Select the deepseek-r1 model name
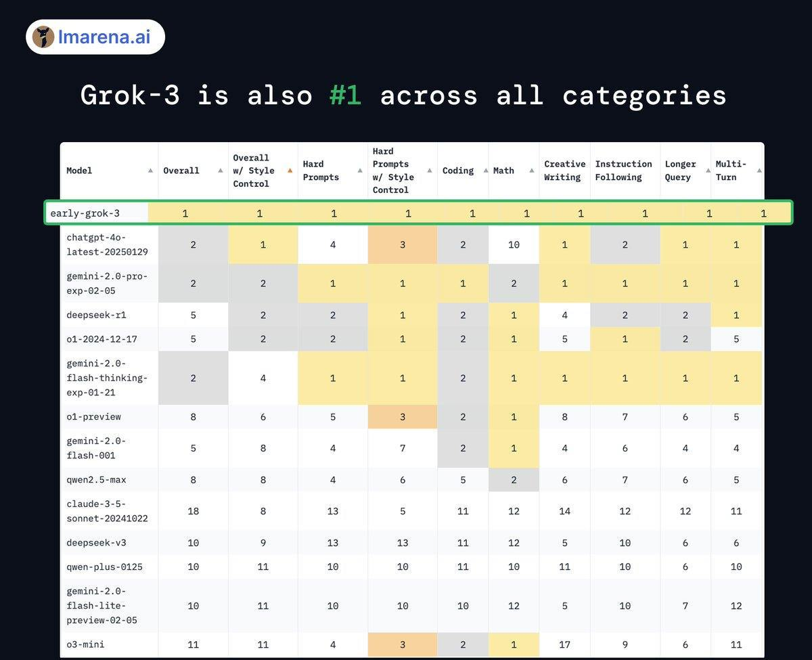The image size is (812, 660). click(96, 315)
